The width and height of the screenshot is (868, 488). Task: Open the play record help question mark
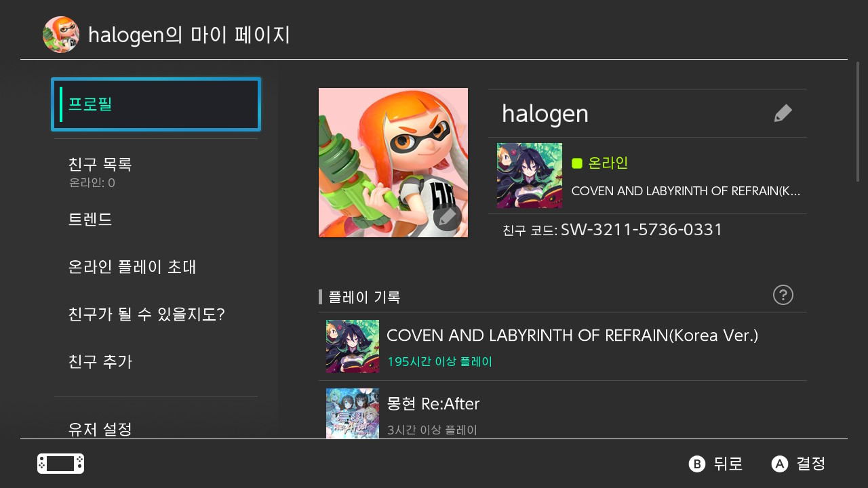pyautogui.click(x=783, y=295)
